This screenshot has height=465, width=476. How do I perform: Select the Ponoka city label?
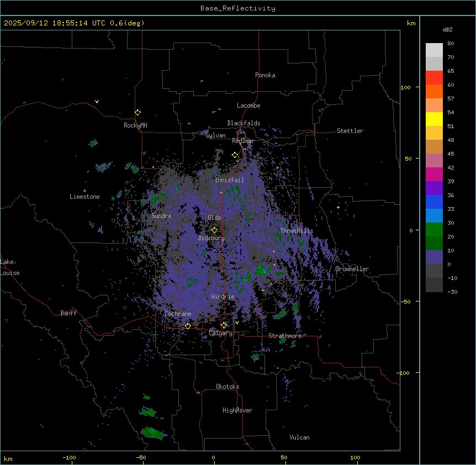pyautogui.click(x=265, y=75)
